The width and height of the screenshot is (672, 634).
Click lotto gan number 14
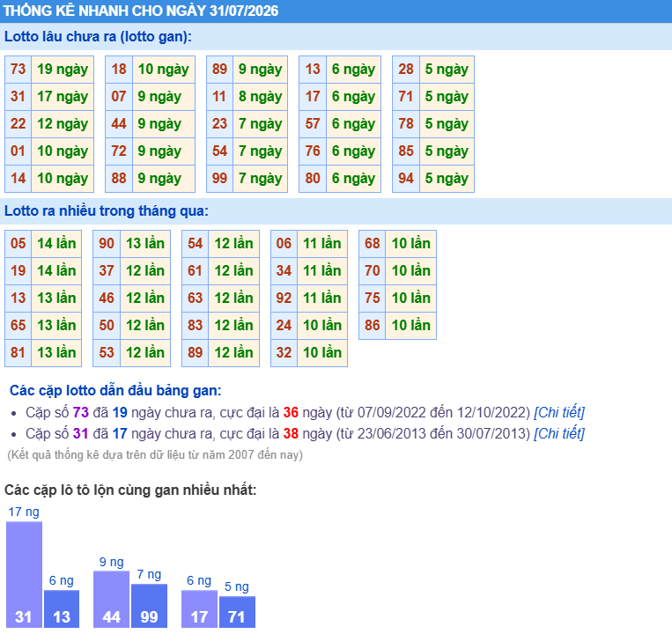pos(18,179)
